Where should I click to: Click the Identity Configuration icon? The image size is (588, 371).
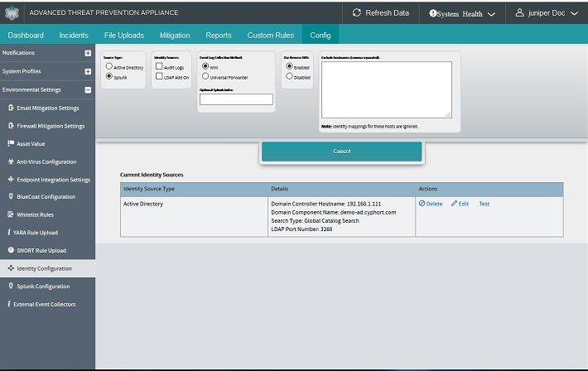(x=11, y=268)
